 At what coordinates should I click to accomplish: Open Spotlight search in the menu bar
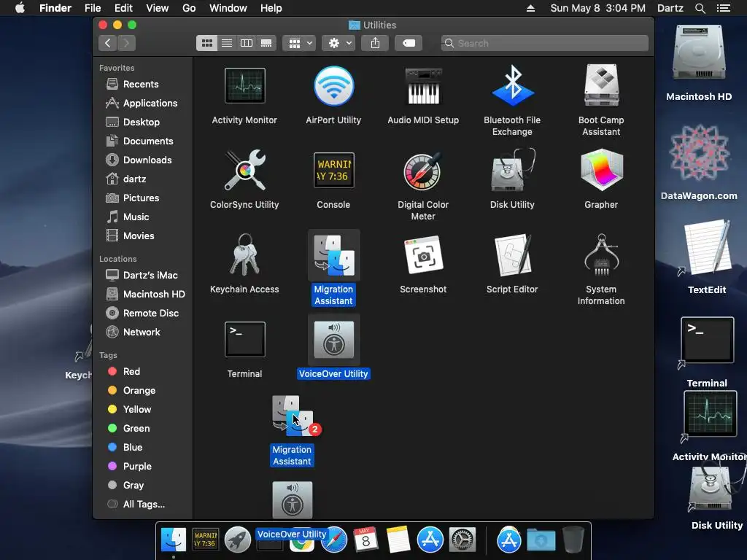(700, 8)
